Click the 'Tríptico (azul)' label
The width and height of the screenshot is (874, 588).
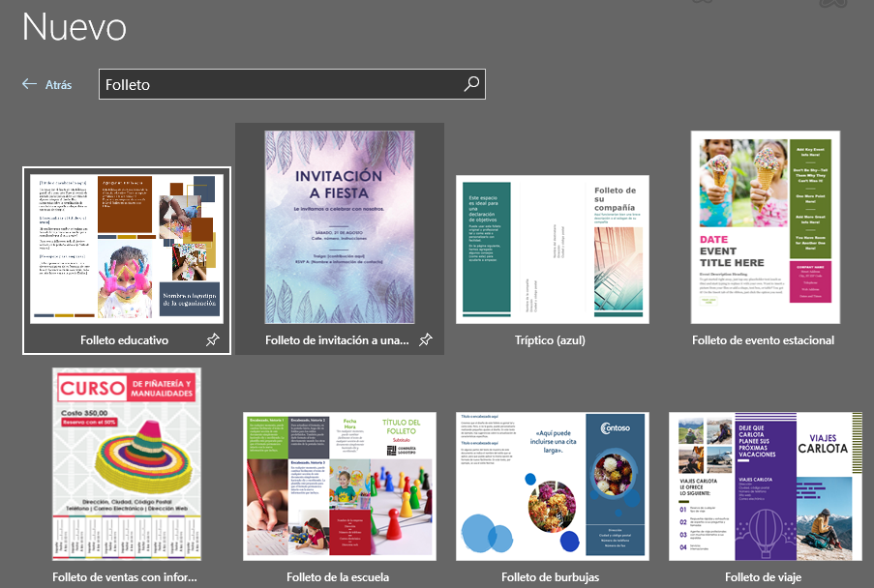pos(550,340)
